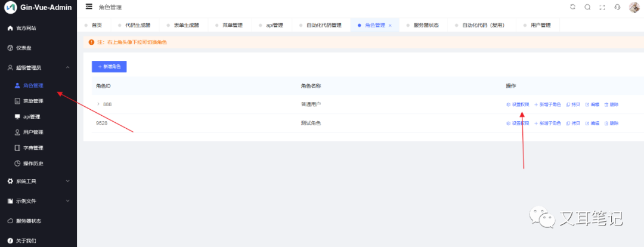Screen dimensions: 644x247
Task: Click the 角色管理 breadcrumb title
Action: pos(110,7)
